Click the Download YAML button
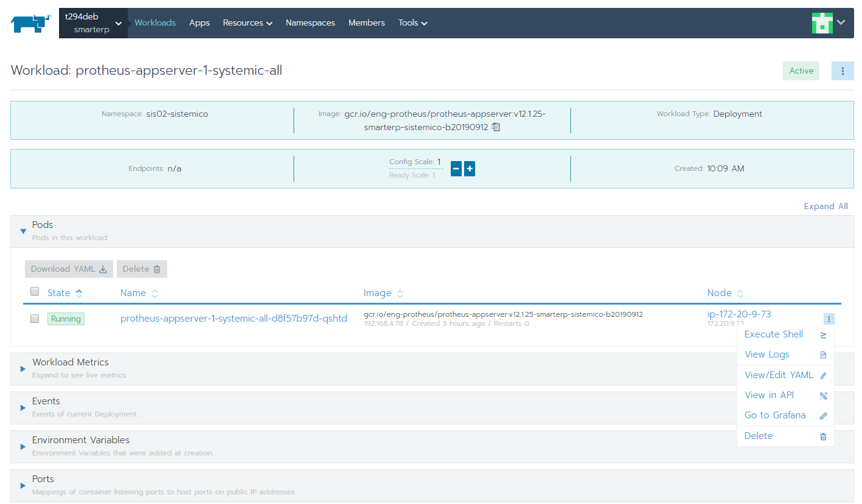 (x=69, y=269)
